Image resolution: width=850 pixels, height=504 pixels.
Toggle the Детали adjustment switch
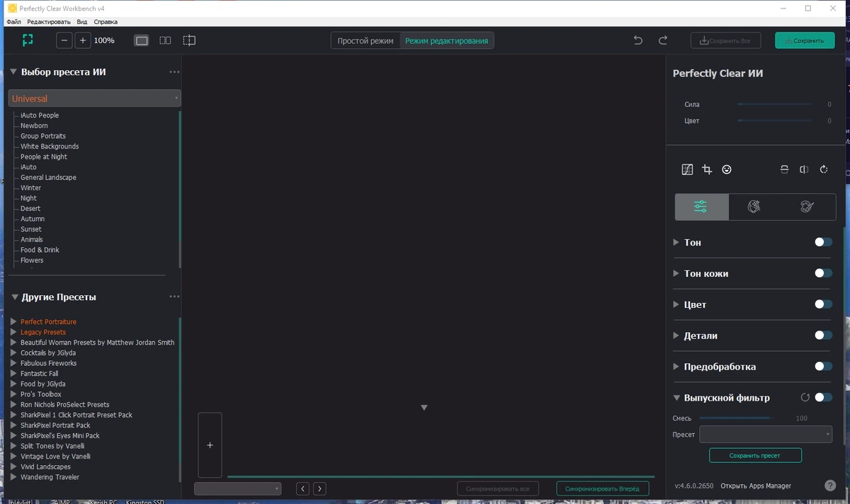[823, 336]
